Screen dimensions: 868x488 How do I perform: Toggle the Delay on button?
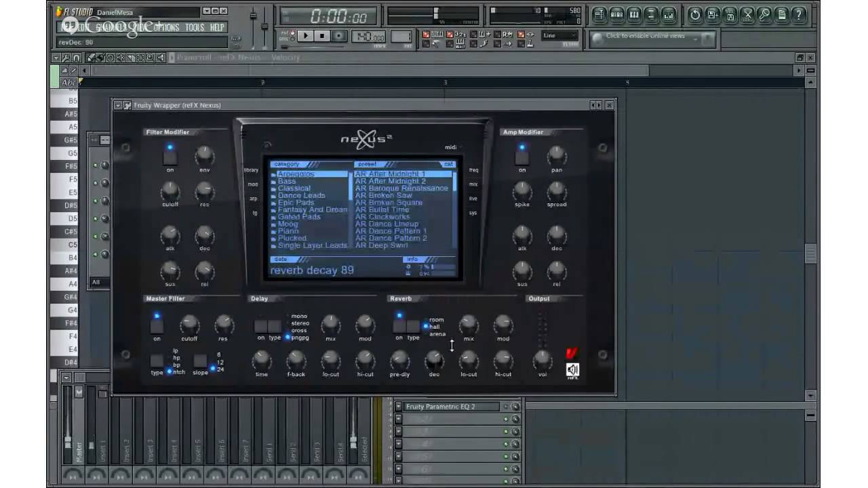(260, 326)
